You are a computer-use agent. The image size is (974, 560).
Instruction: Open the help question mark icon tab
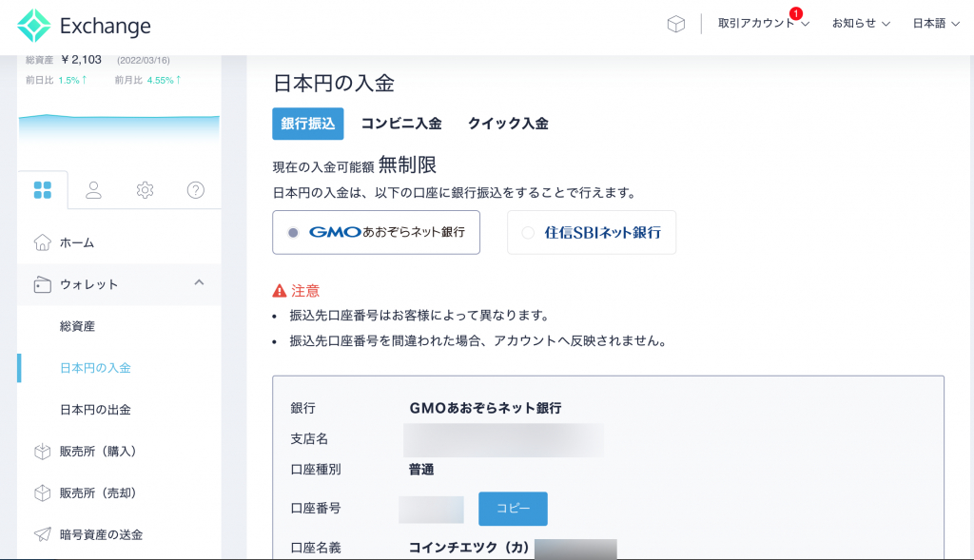[x=196, y=190]
